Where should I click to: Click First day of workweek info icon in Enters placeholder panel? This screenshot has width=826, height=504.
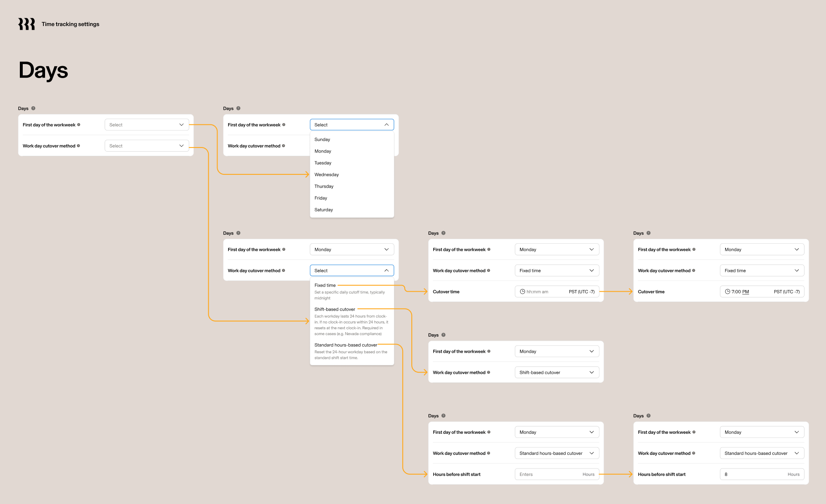pos(489,432)
